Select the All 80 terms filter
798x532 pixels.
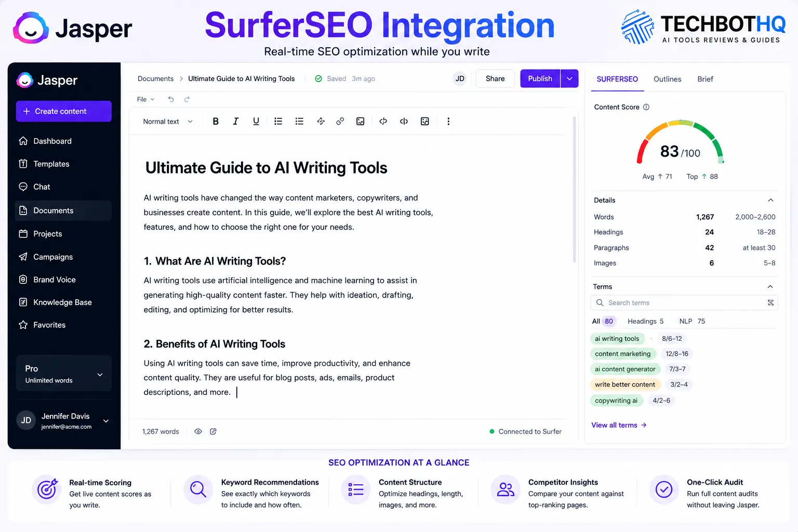pyautogui.click(x=603, y=321)
